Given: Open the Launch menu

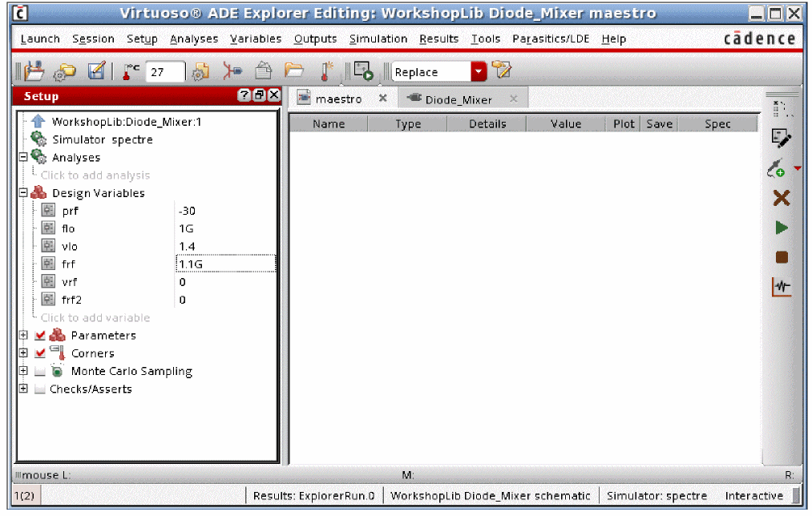Looking at the screenshot, I should 40,38.
